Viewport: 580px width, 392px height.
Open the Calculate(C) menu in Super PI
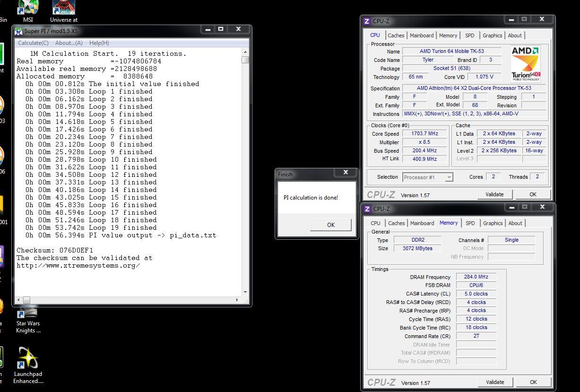33,43
